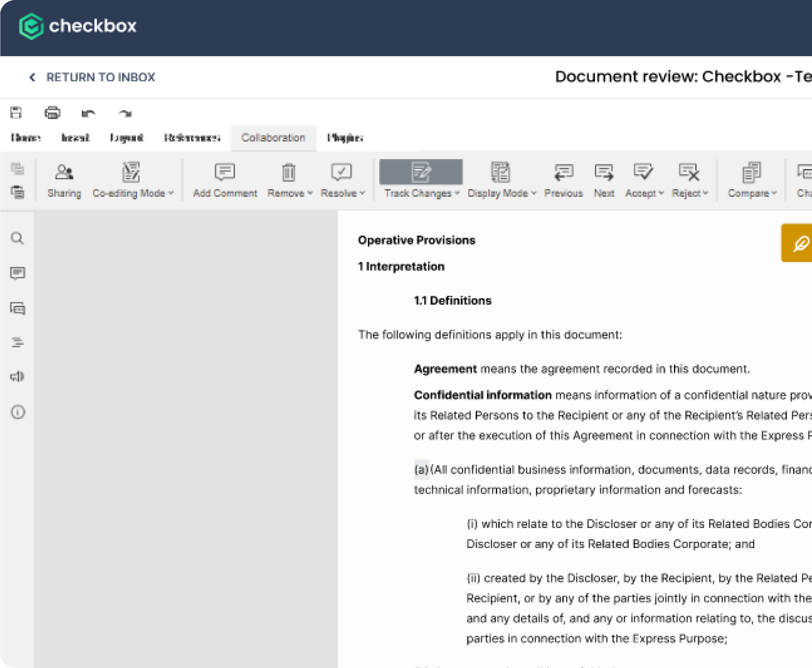Viewport: 812px width, 668px height.
Task: Activate the read-aloud speaker tool
Action: point(17,376)
